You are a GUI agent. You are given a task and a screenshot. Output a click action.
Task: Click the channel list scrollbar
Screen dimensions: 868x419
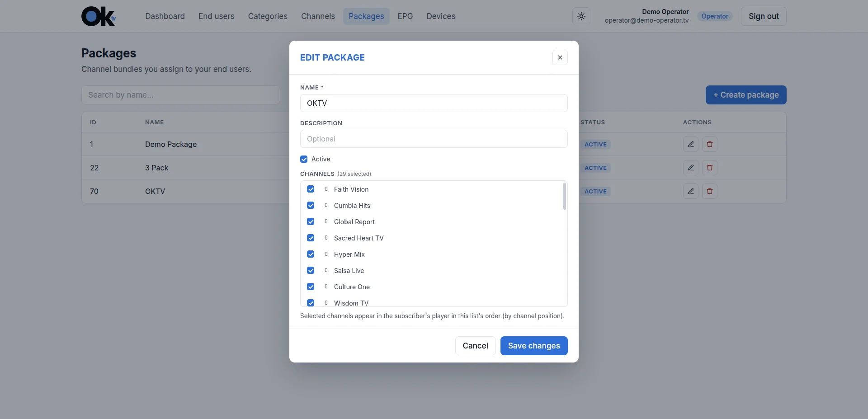565,196
